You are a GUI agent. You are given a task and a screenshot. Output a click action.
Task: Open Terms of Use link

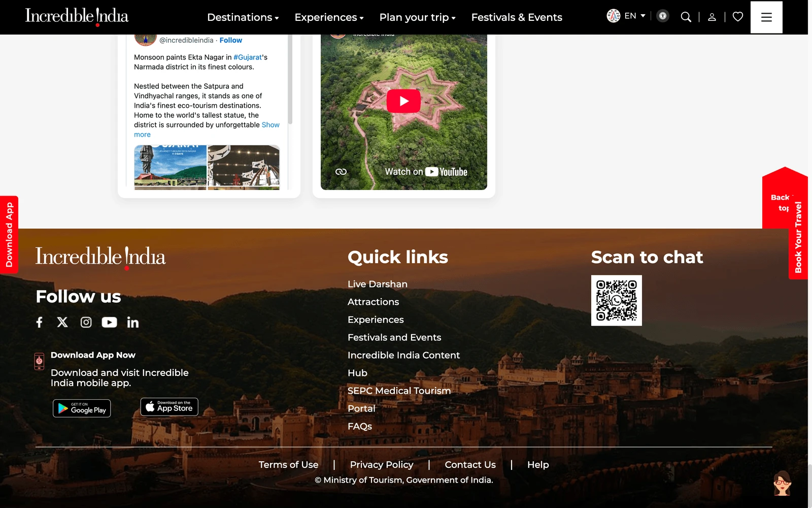click(x=288, y=464)
